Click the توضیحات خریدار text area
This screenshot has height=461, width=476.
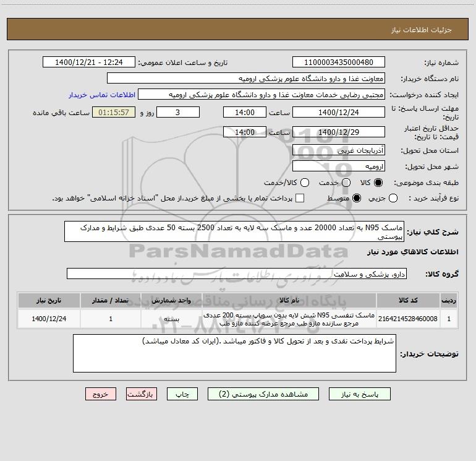(x=234, y=353)
